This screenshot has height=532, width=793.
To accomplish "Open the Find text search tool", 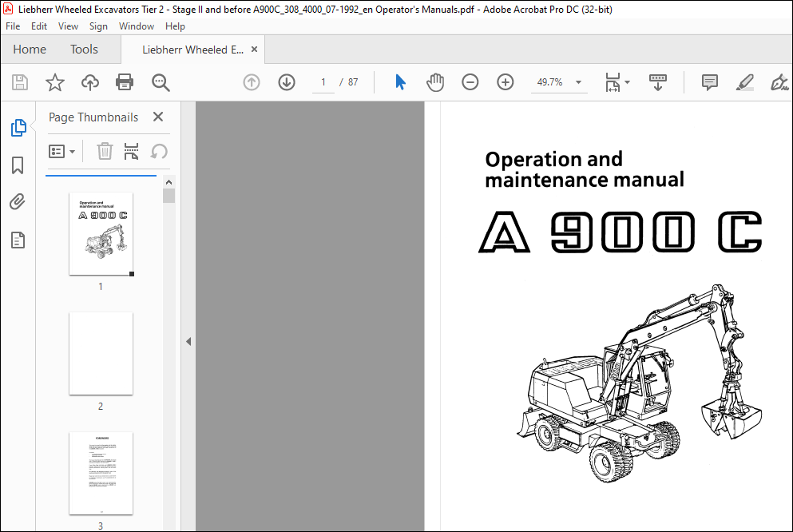I will click(x=161, y=82).
